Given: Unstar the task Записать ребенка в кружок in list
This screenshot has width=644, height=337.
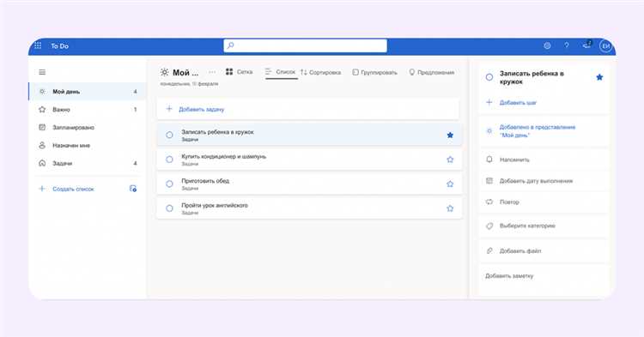Looking at the screenshot, I should [450, 135].
